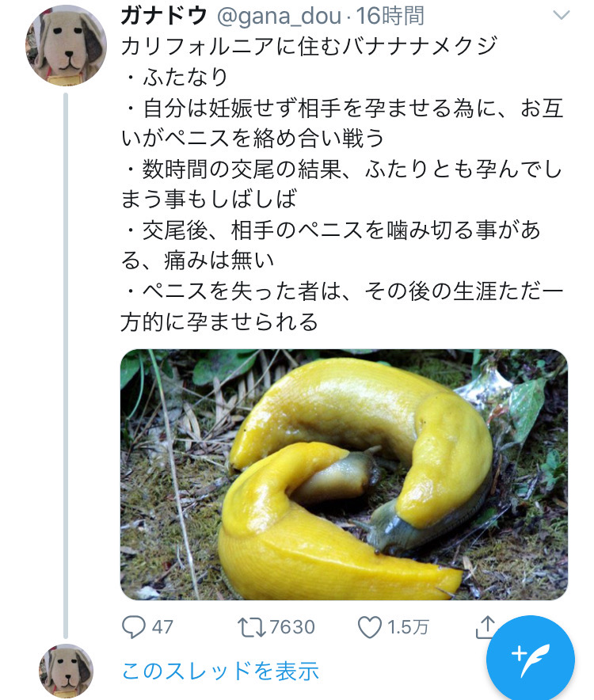
Task: Like the tweet with the heart icon
Action: click(x=370, y=627)
